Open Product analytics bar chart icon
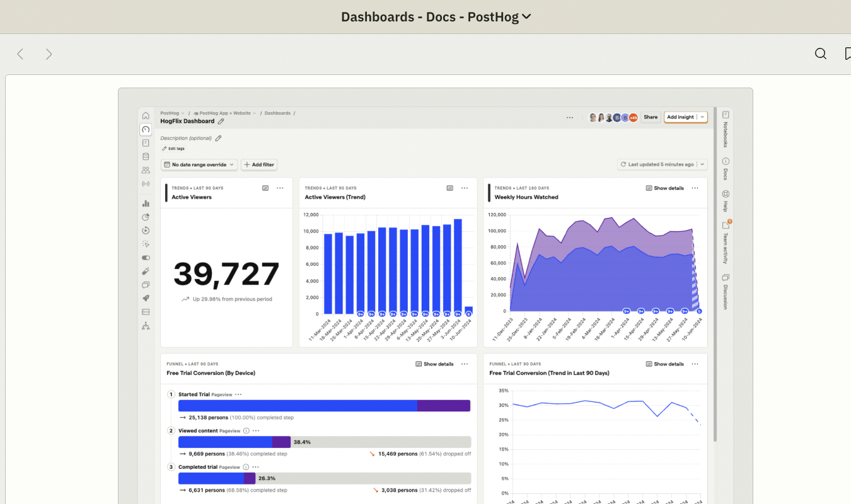This screenshot has width=851, height=504. [x=146, y=203]
